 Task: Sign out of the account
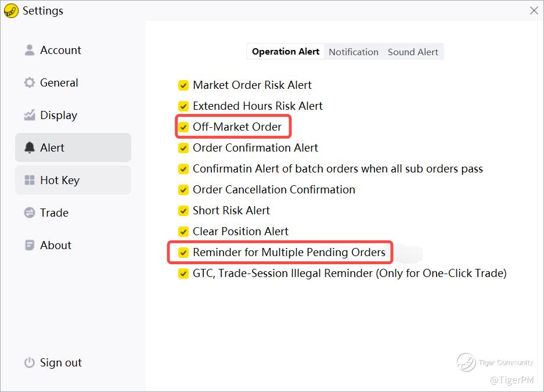60,362
